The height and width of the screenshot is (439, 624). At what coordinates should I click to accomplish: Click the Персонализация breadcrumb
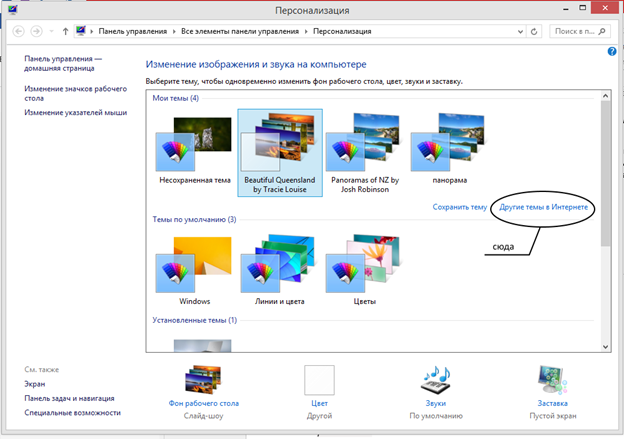[342, 31]
